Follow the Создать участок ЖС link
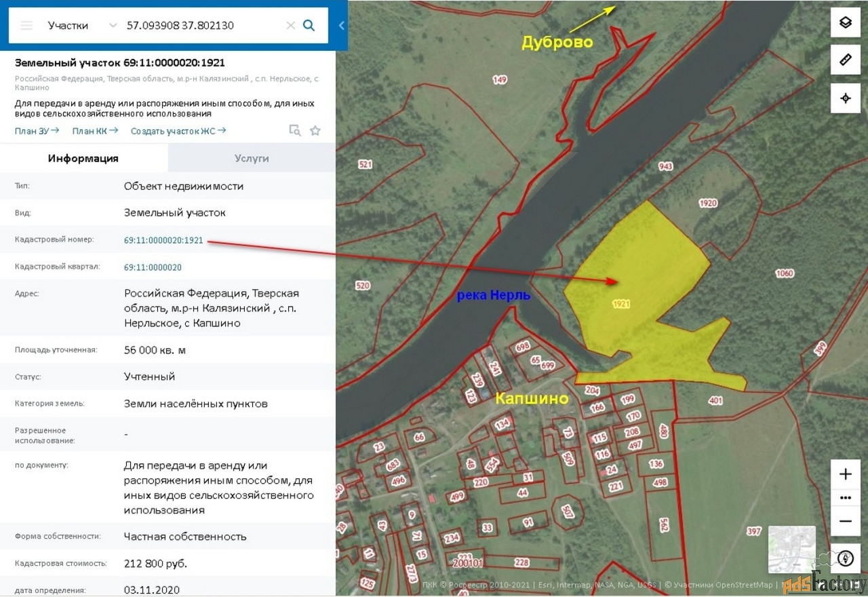Image resolution: width=868 pixels, height=597 pixels. [178, 131]
